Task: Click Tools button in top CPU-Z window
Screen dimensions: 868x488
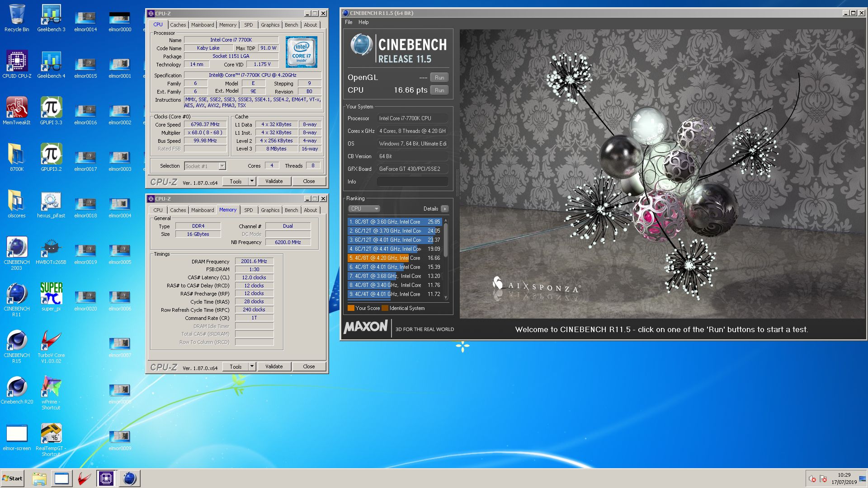Action: tap(236, 181)
